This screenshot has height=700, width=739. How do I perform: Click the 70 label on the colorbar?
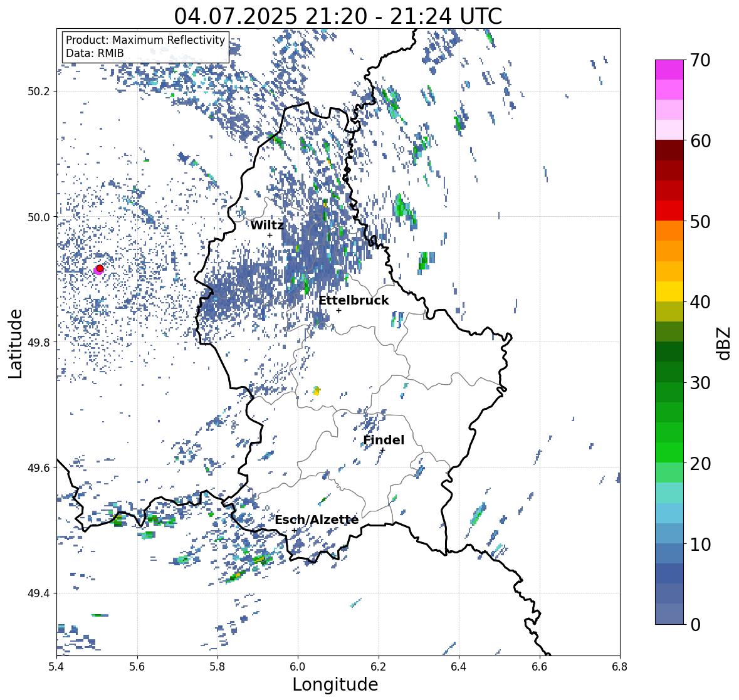(700, 60)
